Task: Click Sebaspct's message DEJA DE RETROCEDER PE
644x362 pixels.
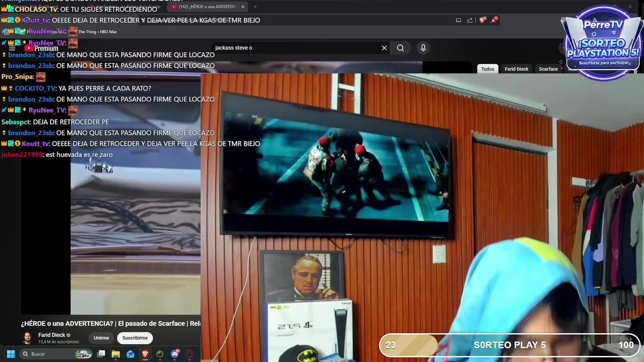Action: coord(71,122)
